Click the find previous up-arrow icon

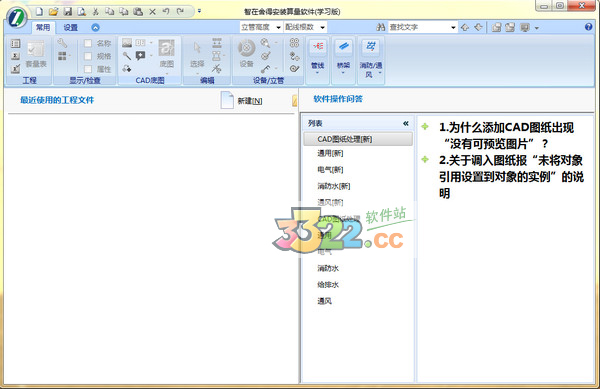(465, 27)
